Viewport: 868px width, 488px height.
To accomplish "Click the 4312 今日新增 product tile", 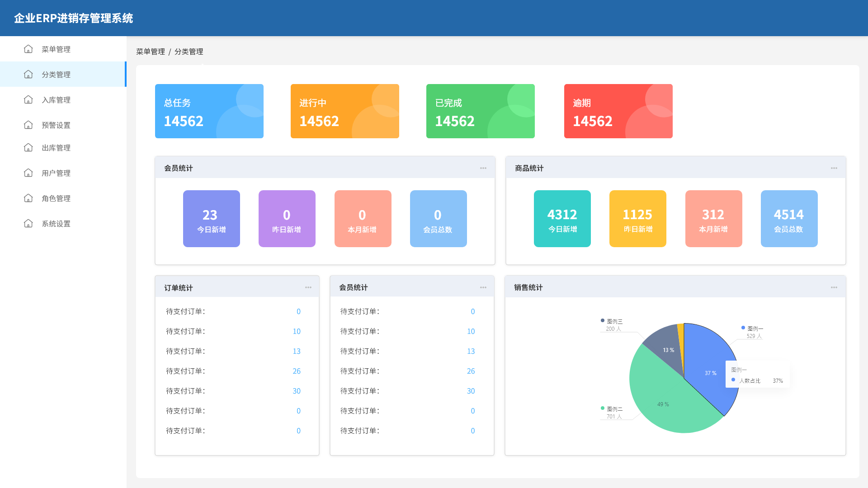I will coord(562,219).
